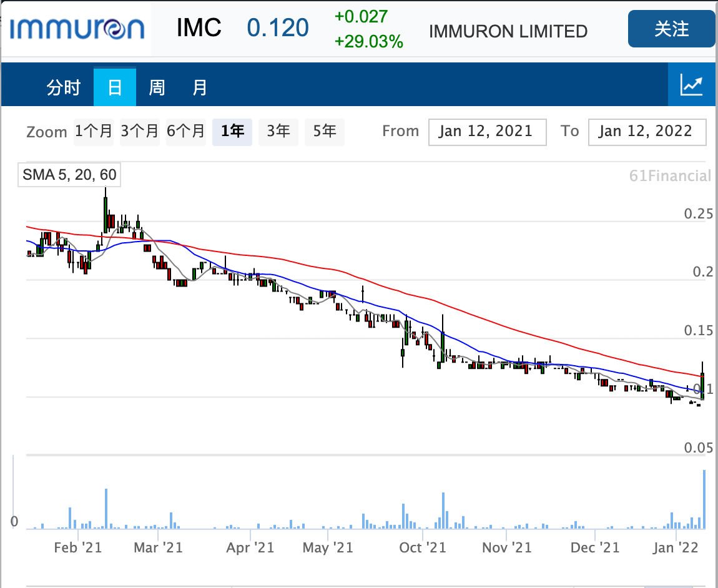Click the SMA 5, 20, 60 legend label
718x588 pixels.
pyautogui.click(x=69, y=175)
